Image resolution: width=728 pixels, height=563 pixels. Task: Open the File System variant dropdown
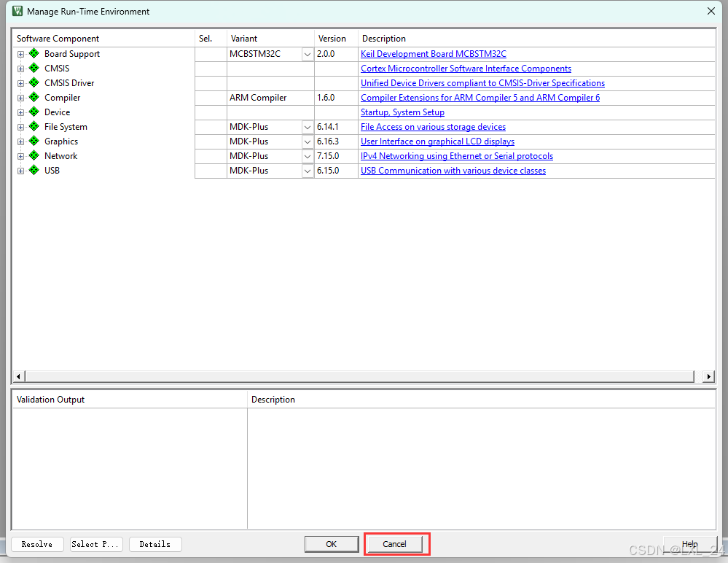[308, 128]
